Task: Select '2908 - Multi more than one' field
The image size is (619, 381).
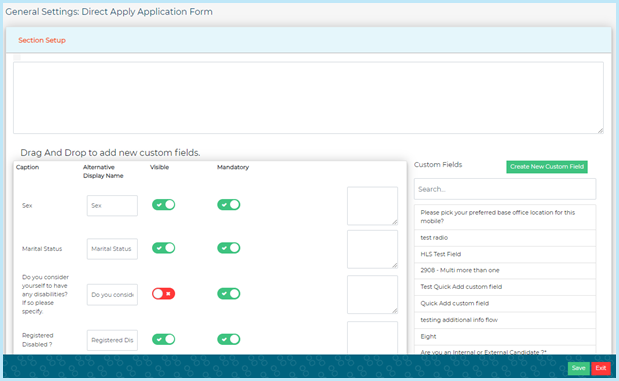Action: [505, 270]
